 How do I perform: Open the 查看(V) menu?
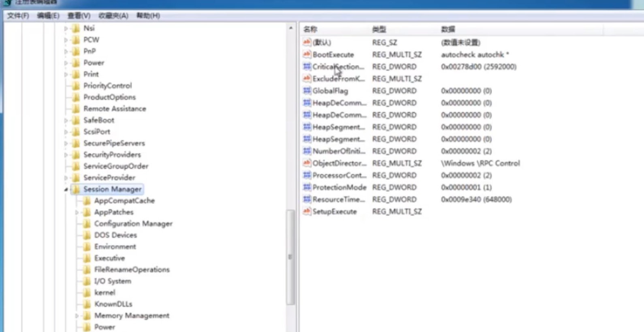pos(79,15)
